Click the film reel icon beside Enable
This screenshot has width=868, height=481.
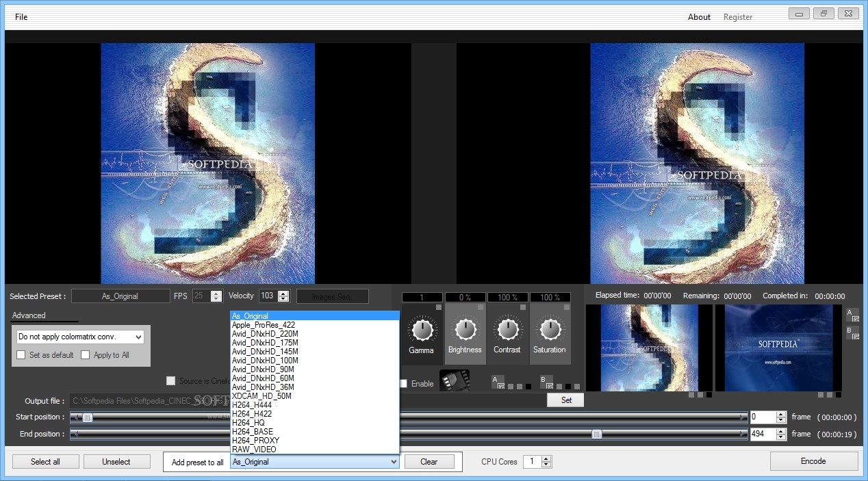(455, 380)
